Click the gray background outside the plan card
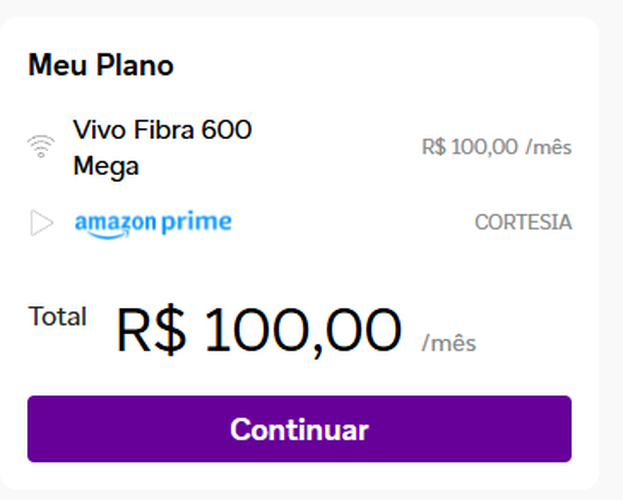 click(610, 250)
